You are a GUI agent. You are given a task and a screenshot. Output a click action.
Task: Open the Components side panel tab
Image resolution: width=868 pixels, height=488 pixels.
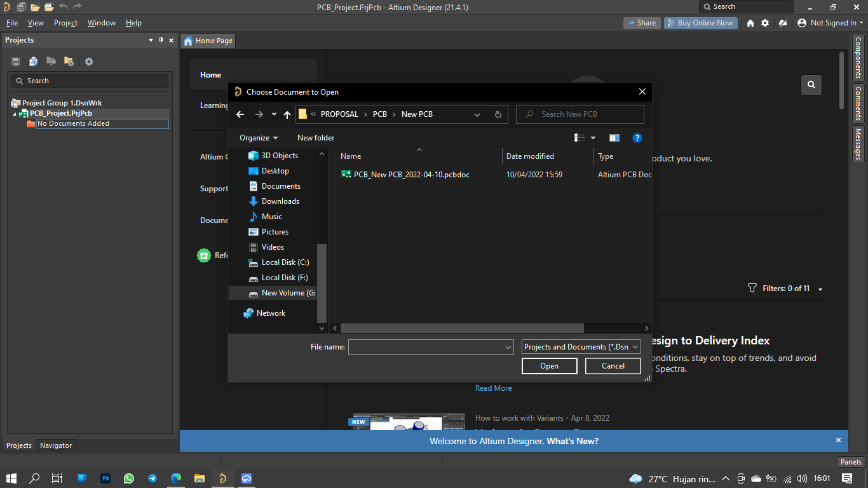pos(858,57)
